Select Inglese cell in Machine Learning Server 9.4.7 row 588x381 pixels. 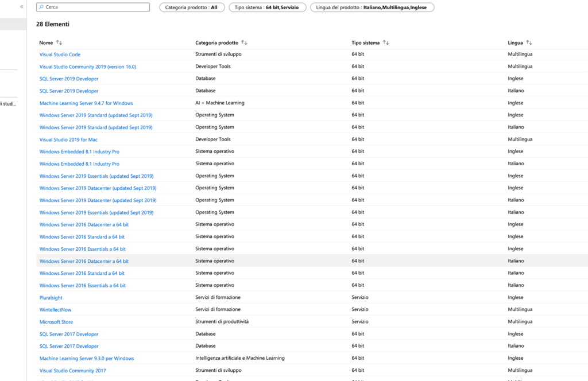click(516, 103)
